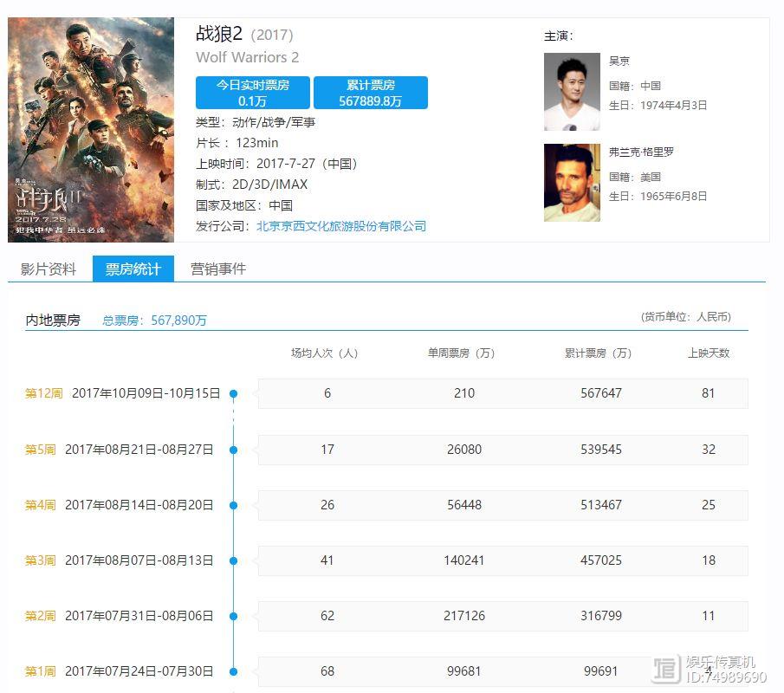Image resolution: width=784 pixels, height=693 pixels.
Task: Open the 战狼2 movie poster
Action: click(x=91, y=130)
